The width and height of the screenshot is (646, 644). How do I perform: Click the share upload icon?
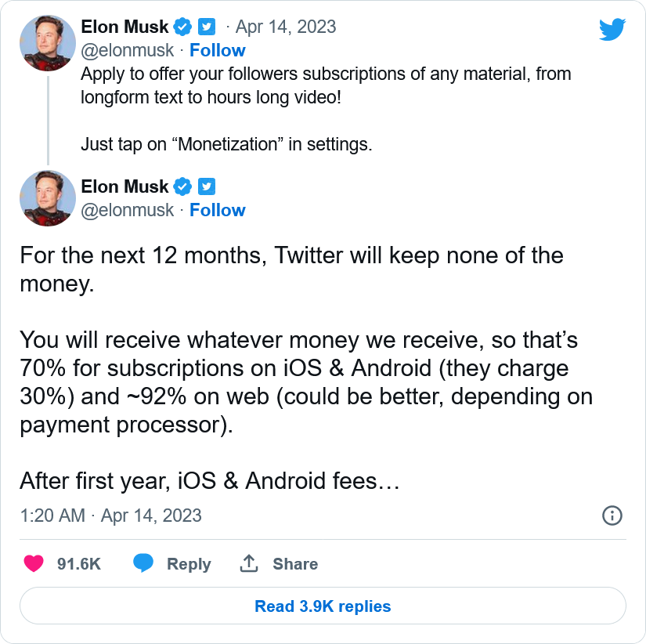[x=248, y=563]
